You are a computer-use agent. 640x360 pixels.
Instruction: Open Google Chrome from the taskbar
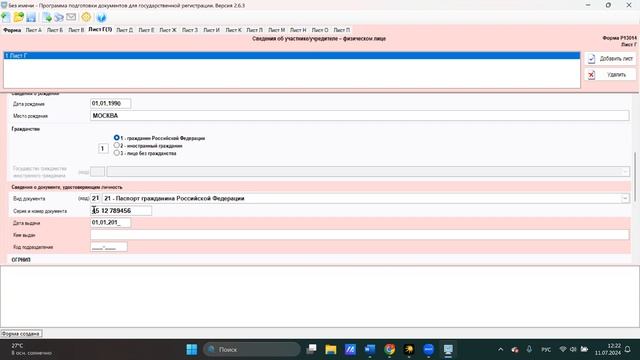coord(389,349)
